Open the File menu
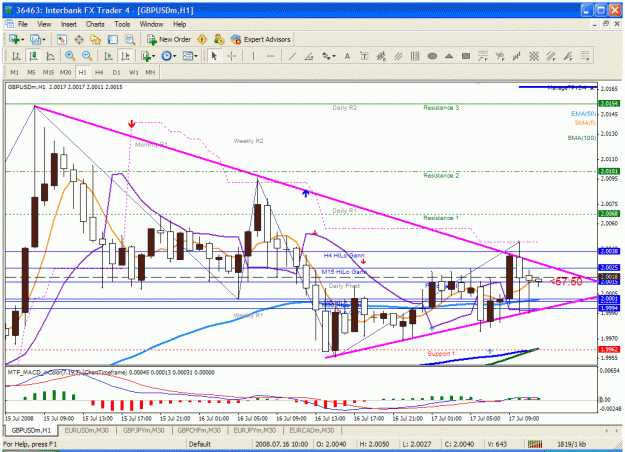 (x=23, y=24)
